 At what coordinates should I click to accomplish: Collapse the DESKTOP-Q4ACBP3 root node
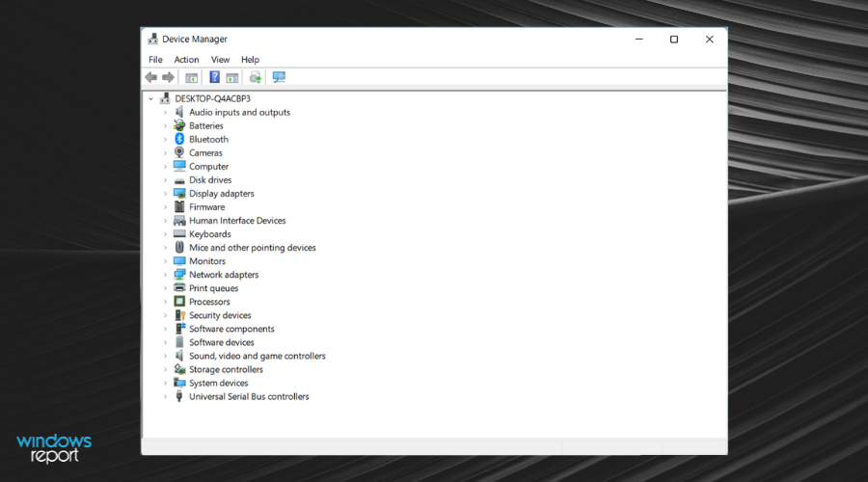click(x=150, y=98)
